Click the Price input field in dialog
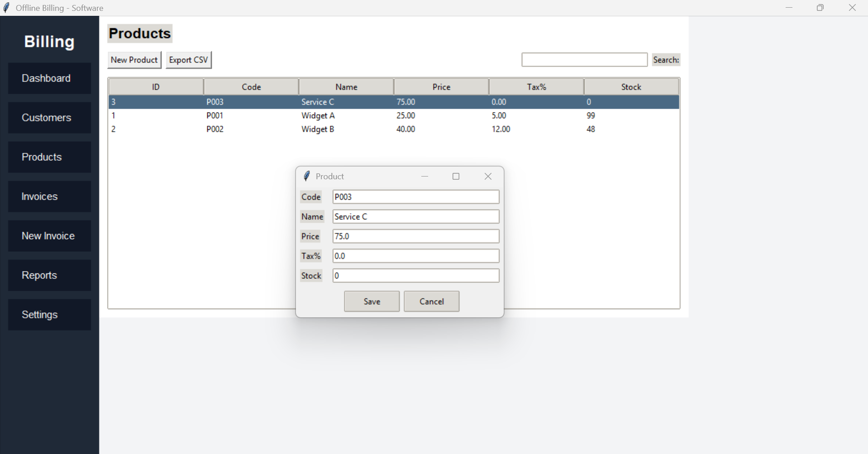 click(415, 236)
